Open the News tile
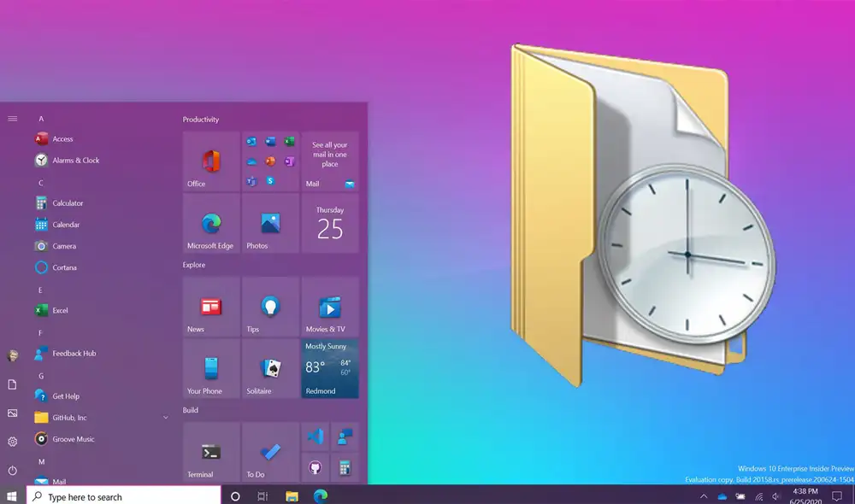The height and width of the screenshot is (504, 855). [211, 307]
